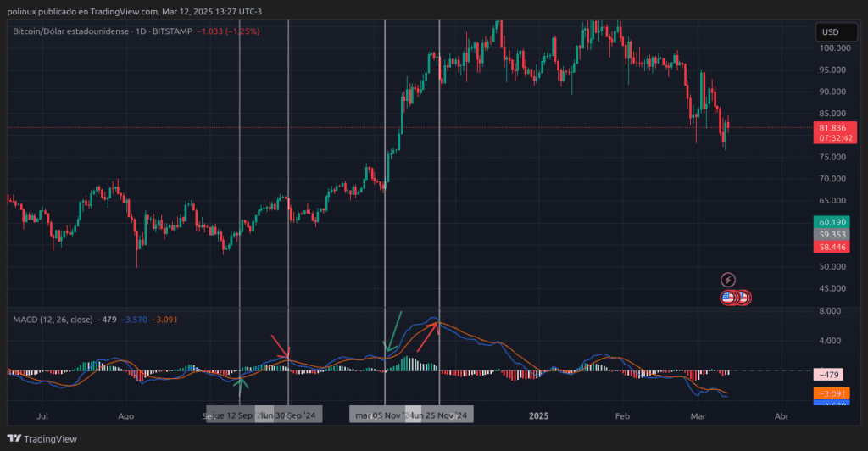Click the current price label 81.836

(x=830, y=128)
